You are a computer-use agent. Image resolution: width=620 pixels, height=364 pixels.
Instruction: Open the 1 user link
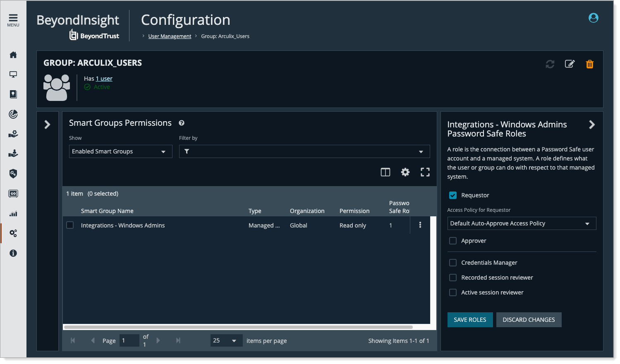coord(104,79)
